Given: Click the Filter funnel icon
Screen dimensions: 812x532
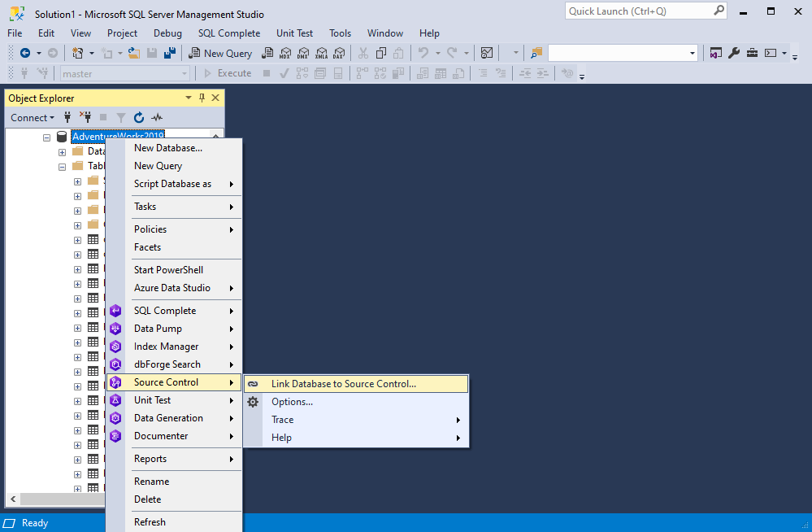Looking at the screenshot, I should click(120, 118).
